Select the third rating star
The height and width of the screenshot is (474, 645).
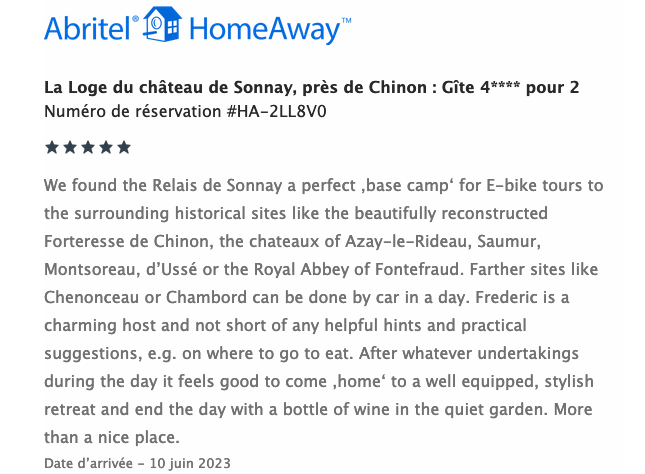88,147
